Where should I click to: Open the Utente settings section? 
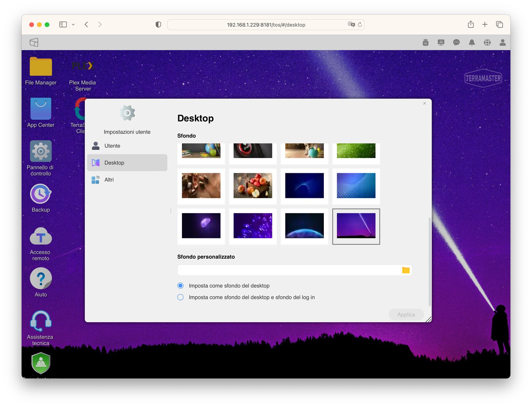click(127, 146)
